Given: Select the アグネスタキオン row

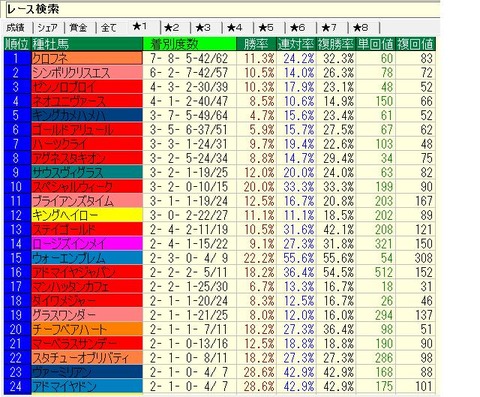Looking at the screenshot, I should [x=87, y=158].
